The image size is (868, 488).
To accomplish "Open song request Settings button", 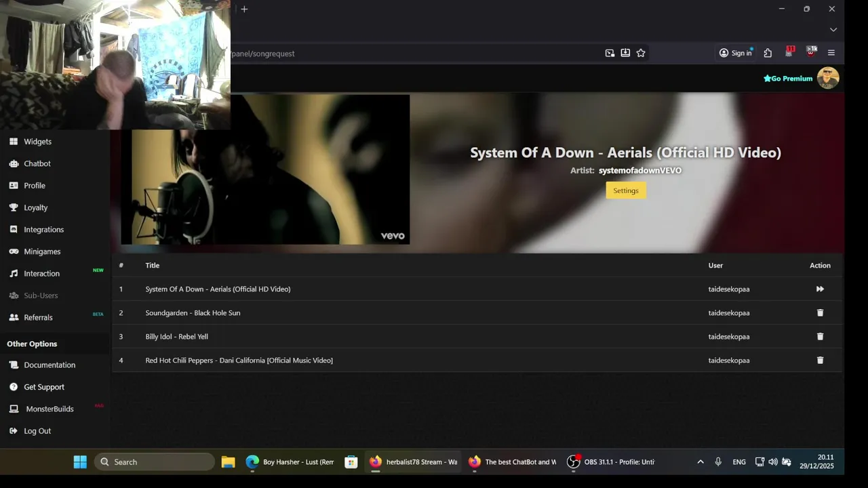I will coord(626,190).
